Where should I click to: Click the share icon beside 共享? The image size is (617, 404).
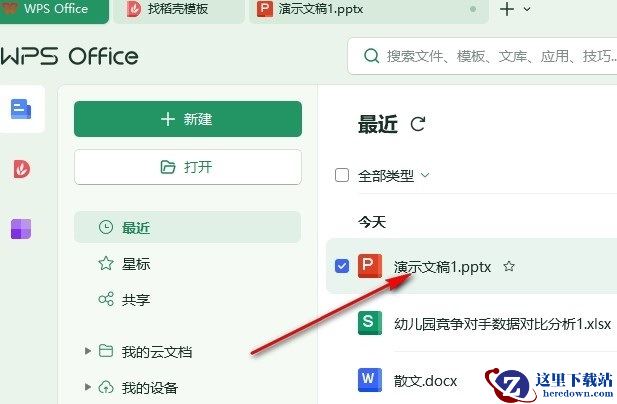105,299
